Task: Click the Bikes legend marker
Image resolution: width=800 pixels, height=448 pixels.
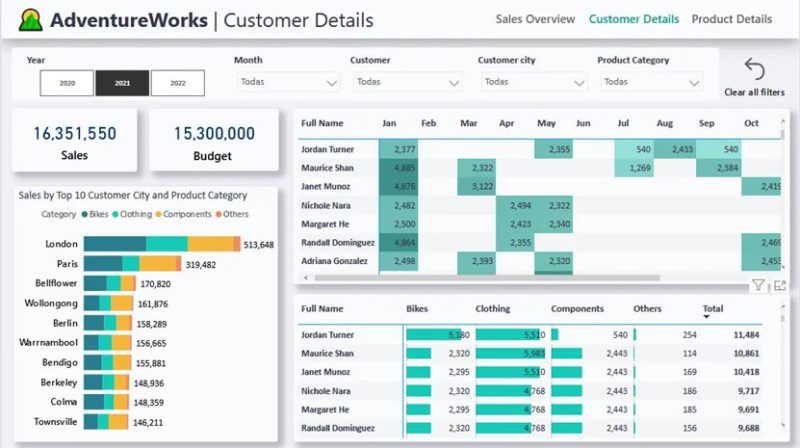Action: [x=84, y=214]
